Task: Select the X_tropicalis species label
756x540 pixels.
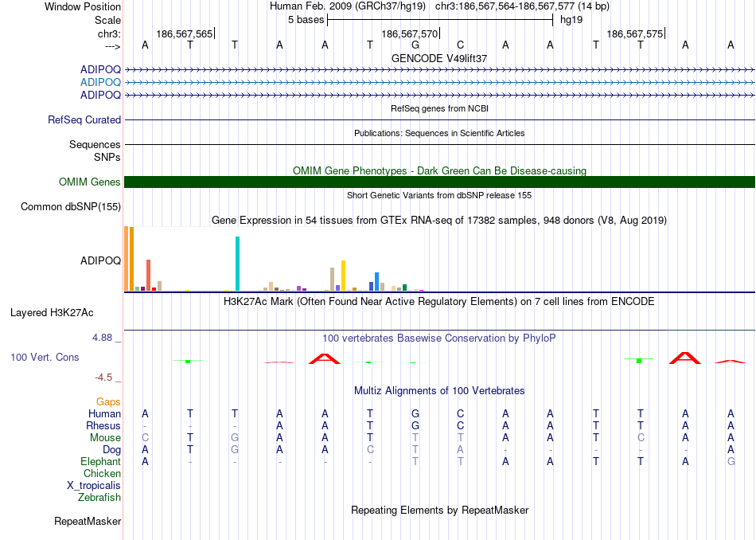Action: tap(94, 486)
